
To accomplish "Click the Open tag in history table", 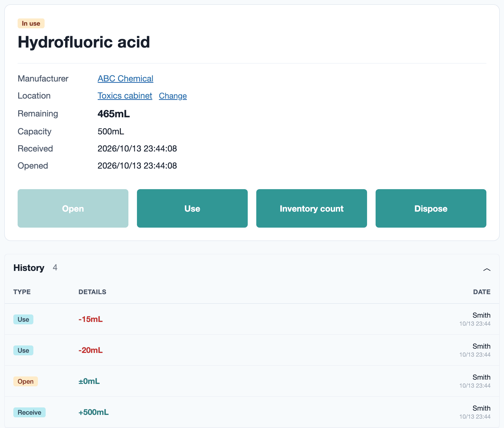I will [26, 381].
